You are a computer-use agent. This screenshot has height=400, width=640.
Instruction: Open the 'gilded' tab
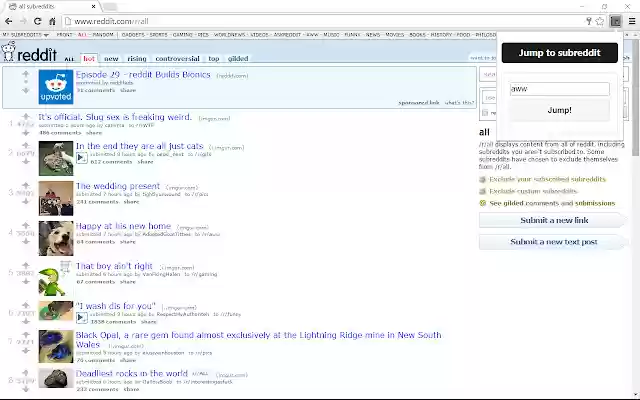pyautogui.click(x=238, y=59)
